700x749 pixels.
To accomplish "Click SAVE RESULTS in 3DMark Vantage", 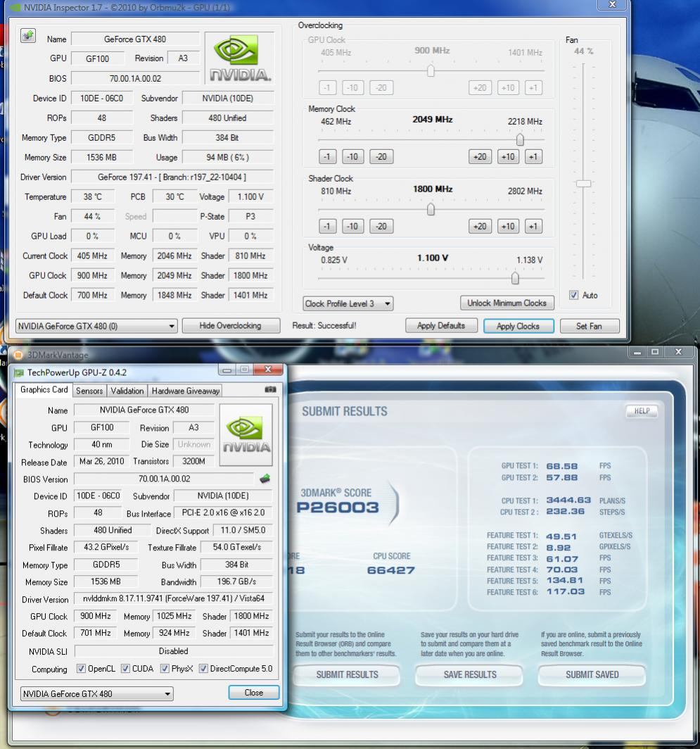I will coord(470,674).
